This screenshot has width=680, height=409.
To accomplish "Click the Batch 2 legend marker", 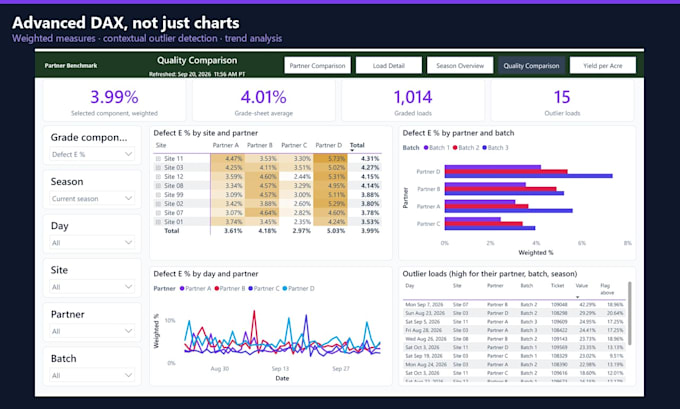I will (455, 148).
